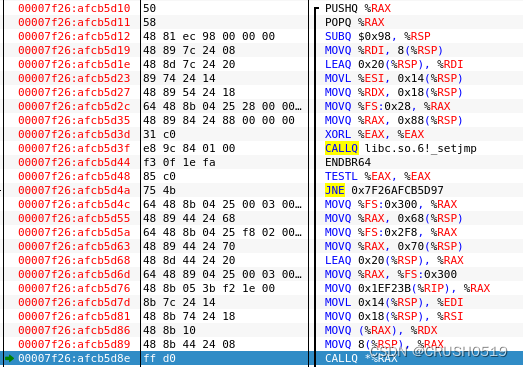Select MOVQ %FS:0x300, %RAX instruction
Viewport: 523px width, 367px height.
[x=391, y=204]
